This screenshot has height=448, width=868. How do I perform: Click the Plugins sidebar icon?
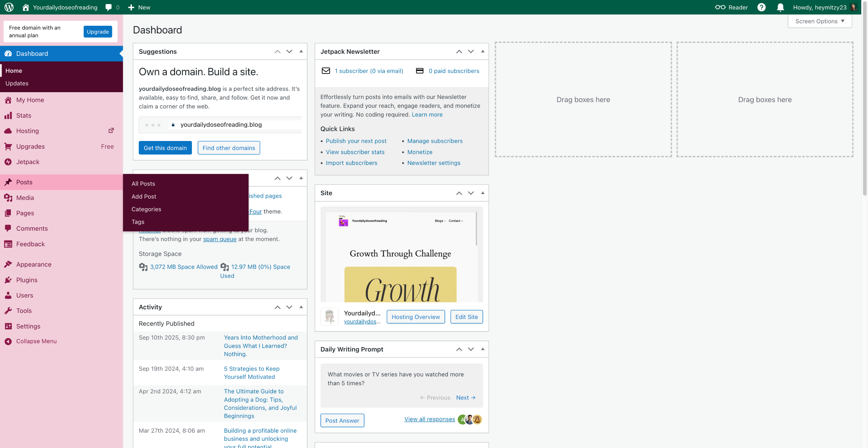pyautogui.click(x=8, y=280)
